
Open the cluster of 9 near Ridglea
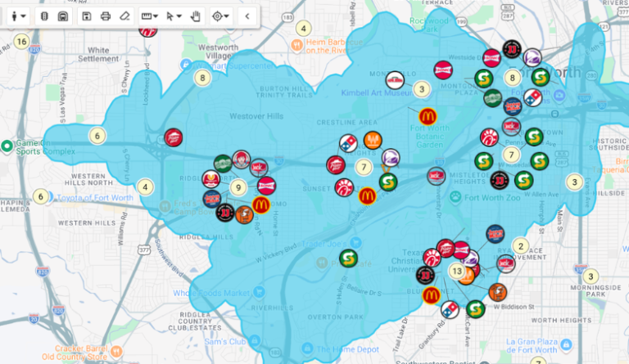point(238,187)
